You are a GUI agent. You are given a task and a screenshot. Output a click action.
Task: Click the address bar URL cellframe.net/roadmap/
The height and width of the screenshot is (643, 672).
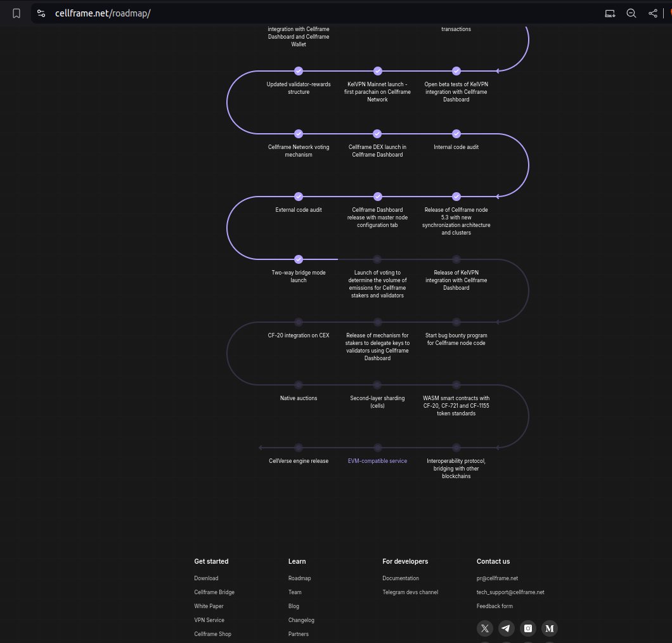click(x=103, y=13)
